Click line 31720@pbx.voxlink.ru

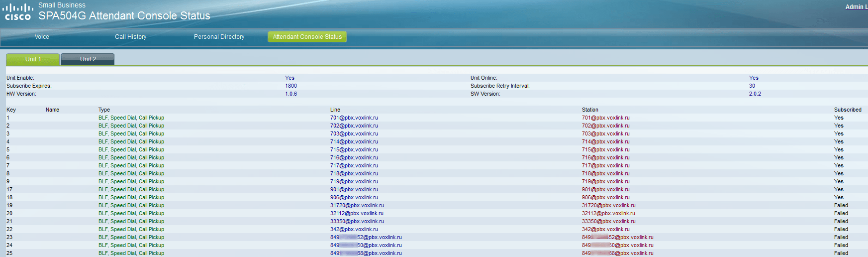click(x=357, y=205)
